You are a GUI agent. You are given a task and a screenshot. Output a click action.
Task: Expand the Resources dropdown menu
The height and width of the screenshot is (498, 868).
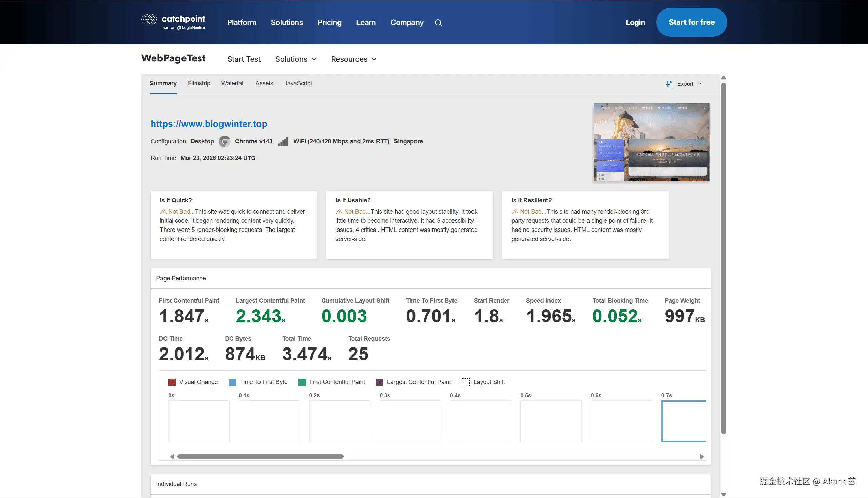tap(354, 59)
